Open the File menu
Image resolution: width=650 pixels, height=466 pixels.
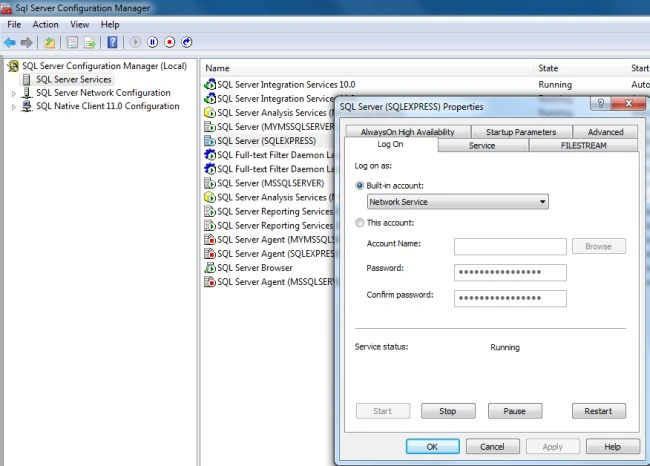click(x=14, y=24)
